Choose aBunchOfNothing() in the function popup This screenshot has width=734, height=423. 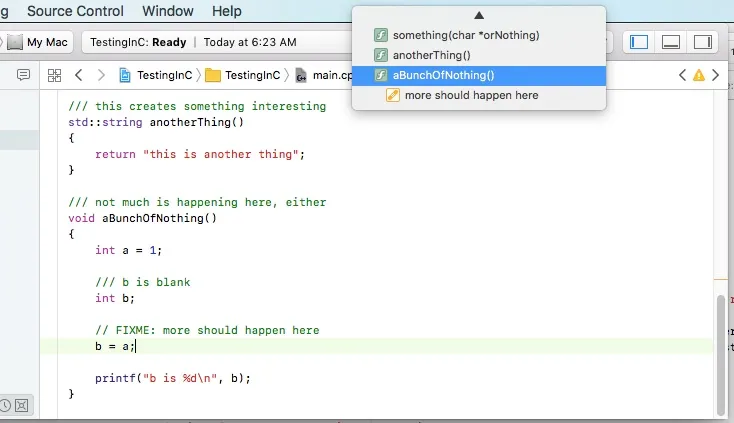click(x=479, y=75)
